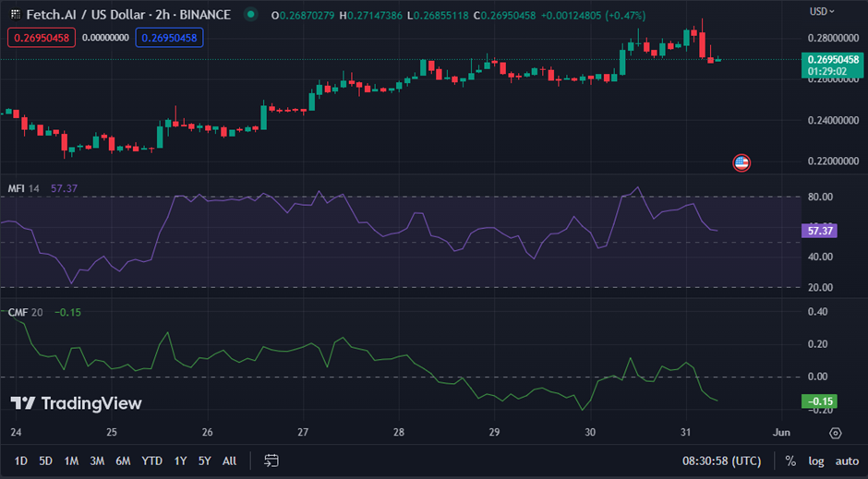Click the symbol grid icon beside Fetch.AI title

pyautogui.click(x=16, y=15)
